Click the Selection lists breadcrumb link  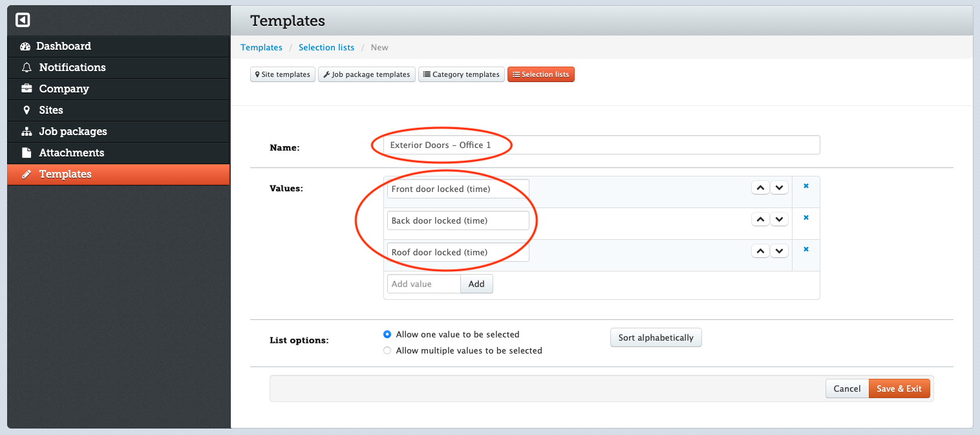(326, 47)
